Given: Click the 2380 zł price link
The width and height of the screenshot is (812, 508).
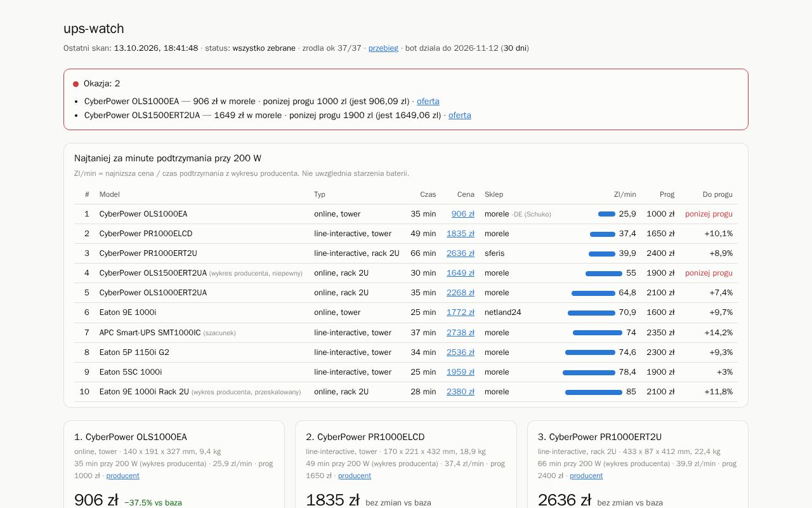Looking at the screenshot, I should coord(460,392).
